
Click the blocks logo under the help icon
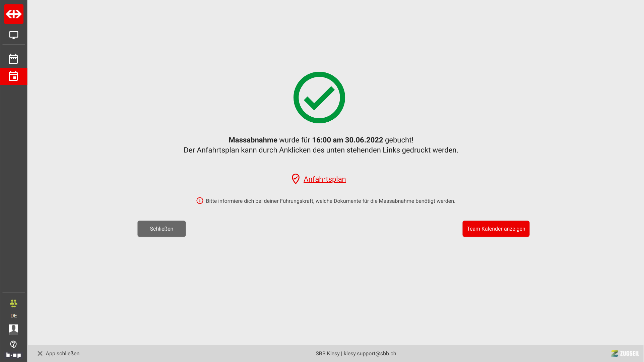click(14, 355)
